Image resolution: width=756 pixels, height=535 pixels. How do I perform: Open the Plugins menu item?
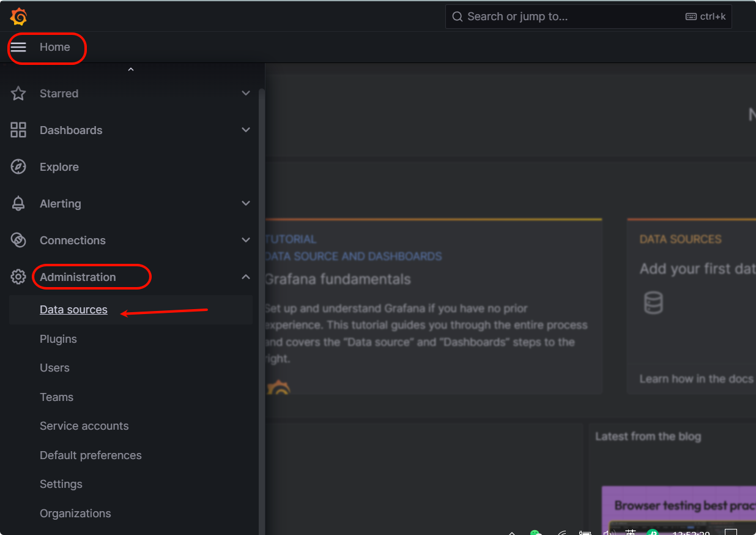tap(58, 339)
